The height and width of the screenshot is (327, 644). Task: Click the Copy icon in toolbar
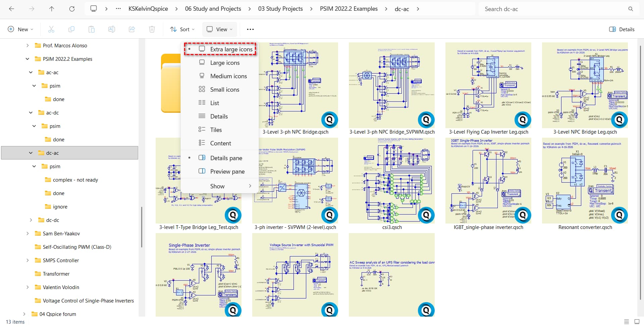pos(71,30)
